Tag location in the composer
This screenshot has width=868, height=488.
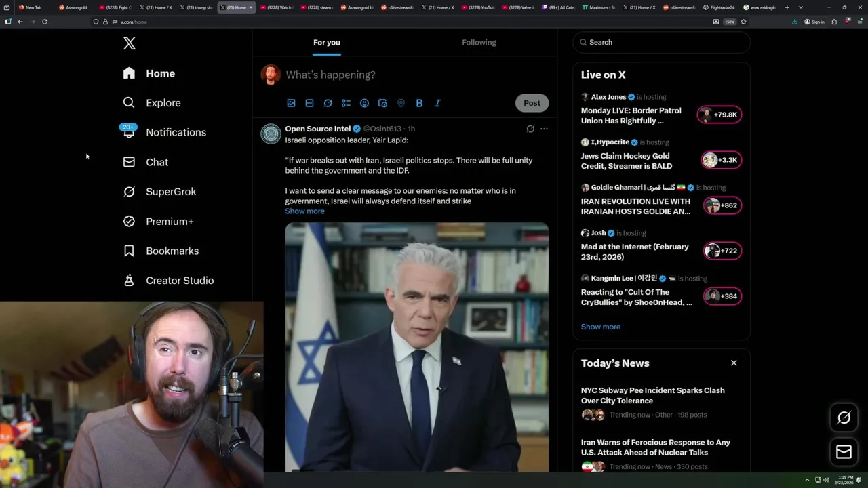pyautogui.click(x=401, y=103)
